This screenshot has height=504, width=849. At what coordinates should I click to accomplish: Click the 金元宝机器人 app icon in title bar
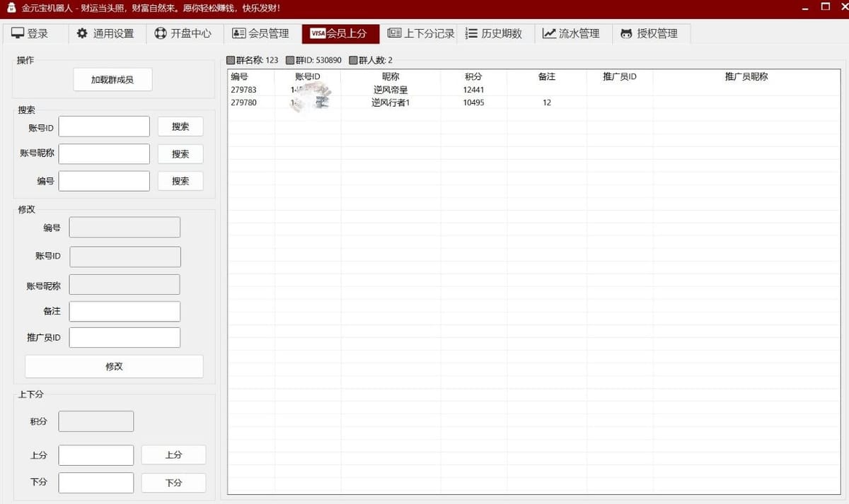[x=11, y=8]
